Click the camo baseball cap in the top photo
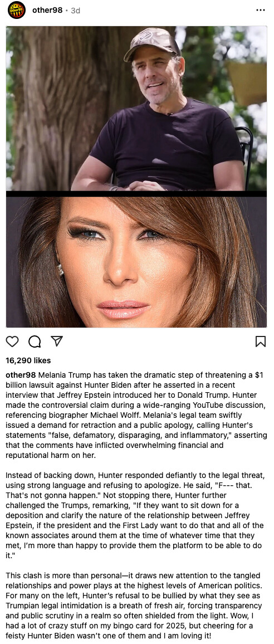This screenshot has height=644, width=274. [x=151, y=43]
